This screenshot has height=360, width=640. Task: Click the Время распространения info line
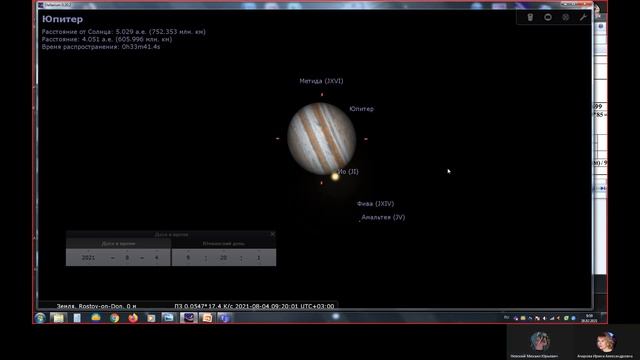tap(101, 47)
